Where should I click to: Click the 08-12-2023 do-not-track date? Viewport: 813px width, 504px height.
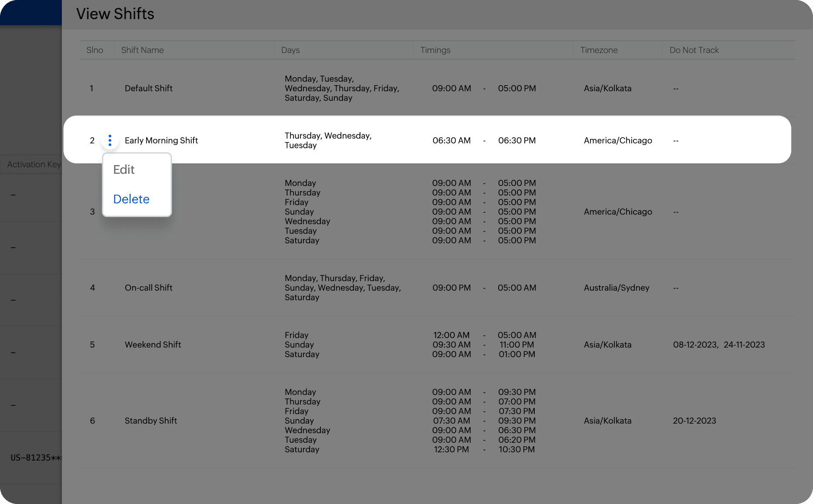695,345
